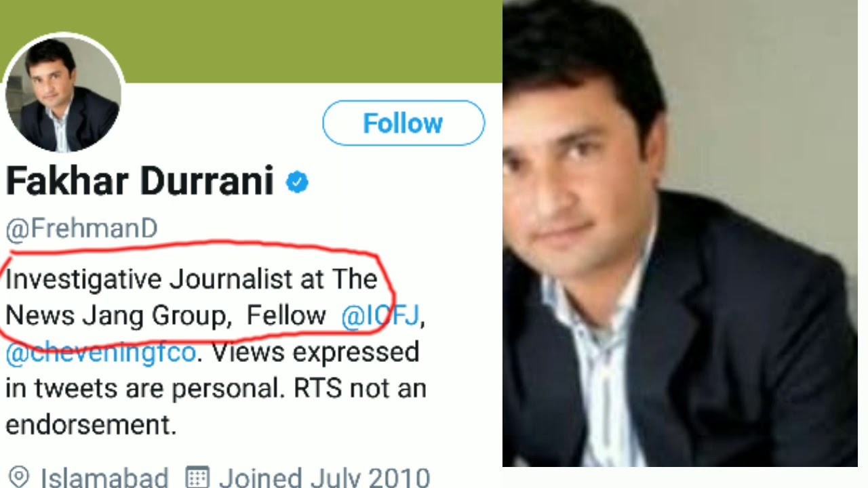Click the Follow button

(403, 123)
